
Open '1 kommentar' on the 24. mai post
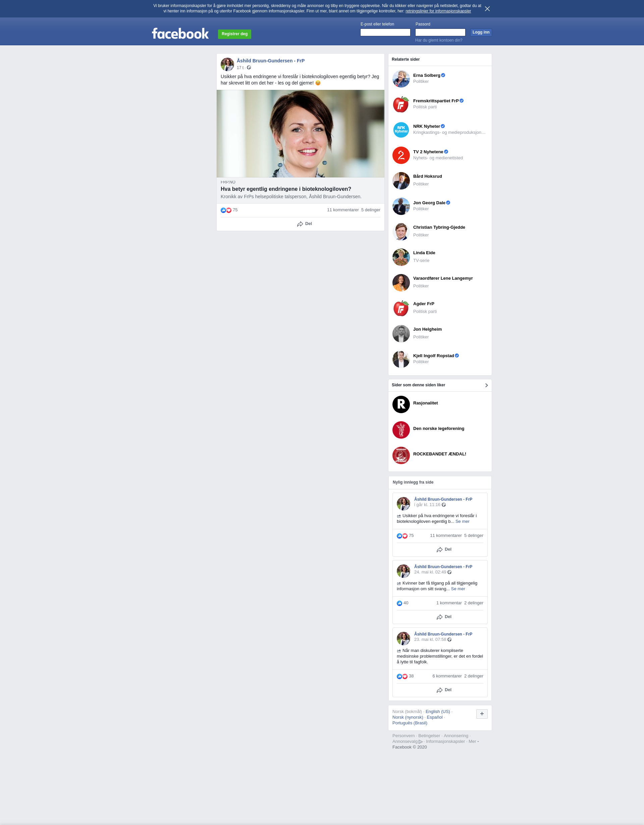[x=449, y=603]
